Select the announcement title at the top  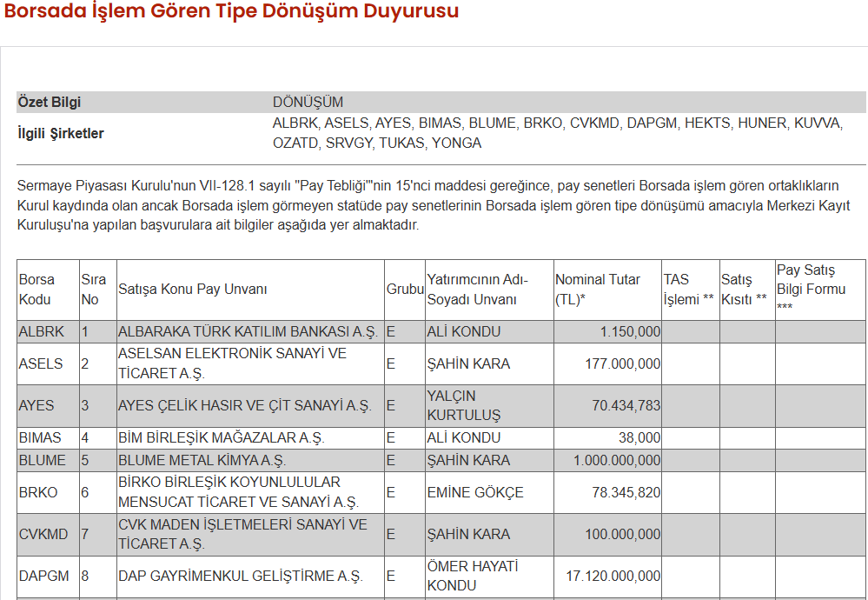coord(230,13)
